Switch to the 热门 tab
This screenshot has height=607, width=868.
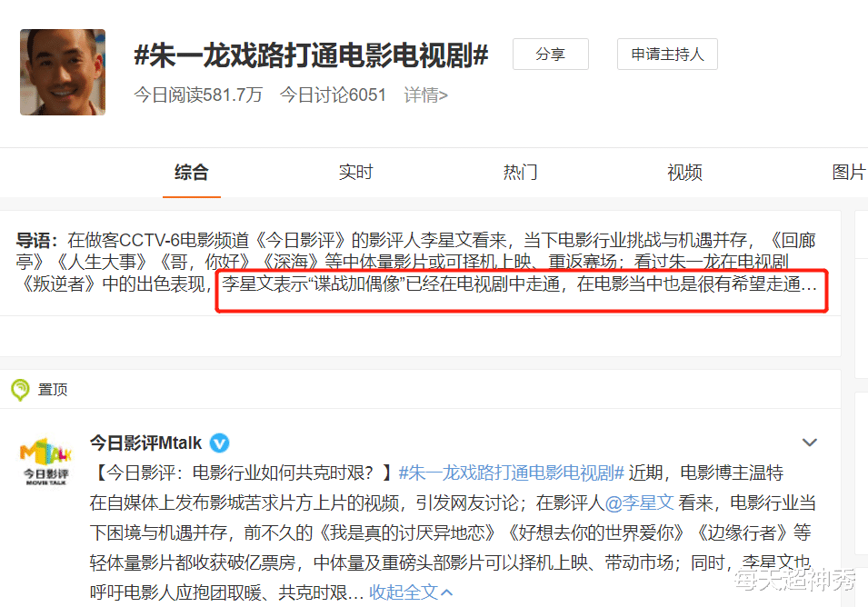[x=521, y=173]
